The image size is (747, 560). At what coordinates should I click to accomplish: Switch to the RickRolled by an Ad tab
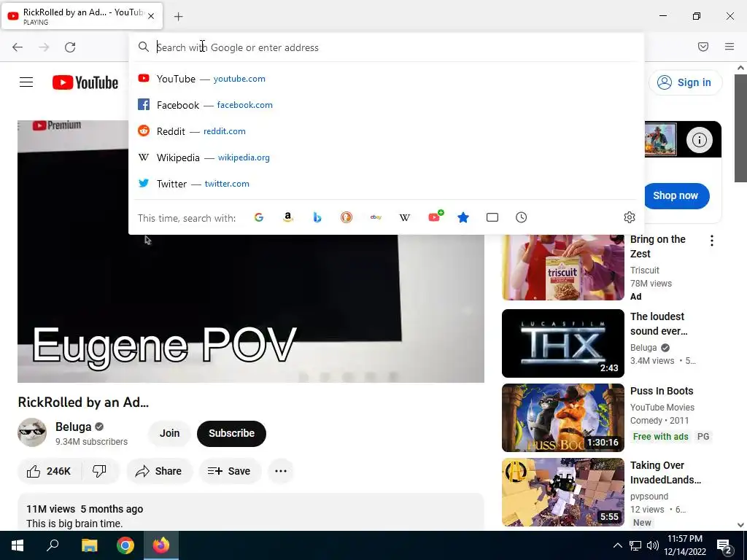pos(82,16)
